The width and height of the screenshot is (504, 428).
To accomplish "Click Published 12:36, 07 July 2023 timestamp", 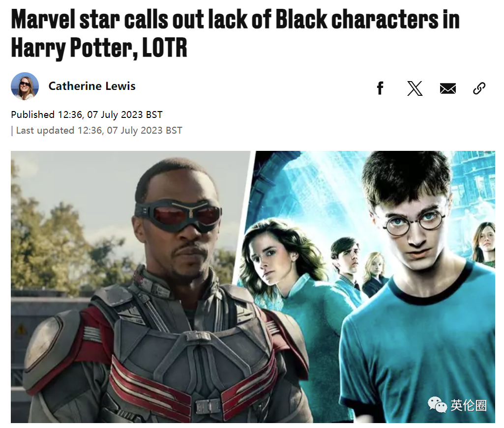I will pyautogui.click(x=87, y=114).
